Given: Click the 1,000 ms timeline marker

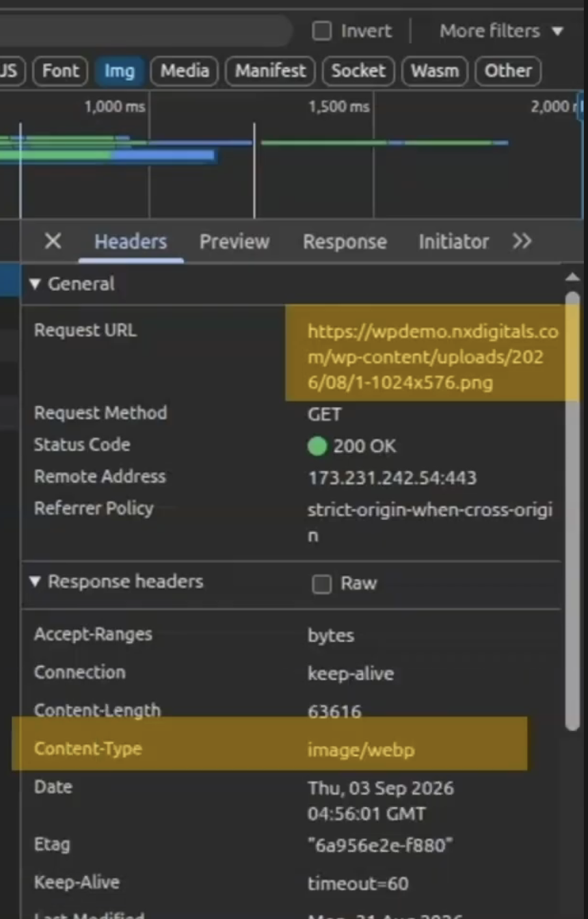Looking at the screenshot, I should tap(114, 107).
